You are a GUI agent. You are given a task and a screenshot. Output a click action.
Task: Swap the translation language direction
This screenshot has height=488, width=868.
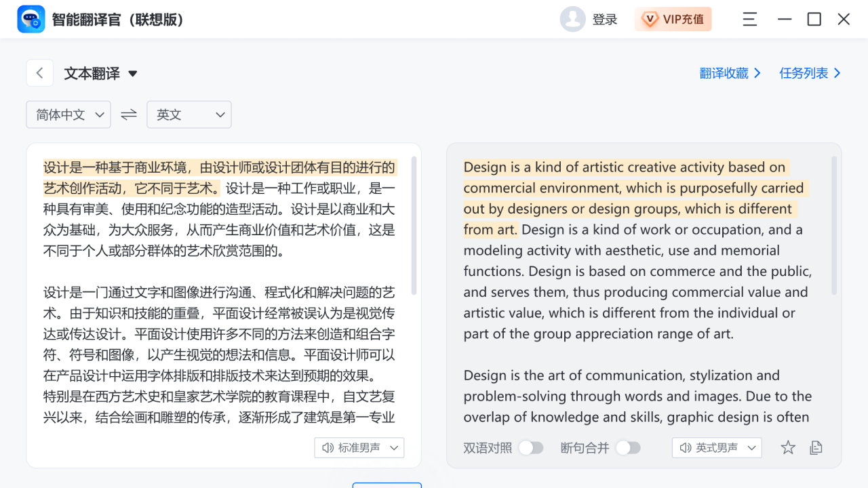[128, 115]
